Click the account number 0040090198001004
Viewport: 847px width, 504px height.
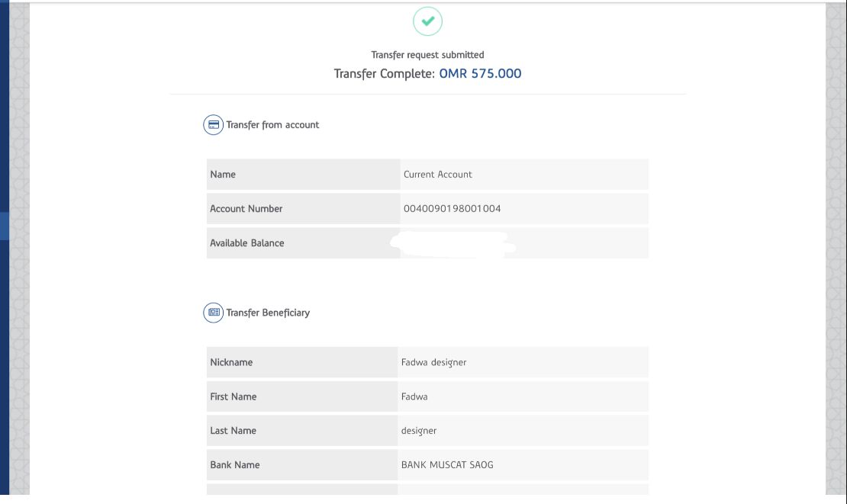click(x=452, y=209)
